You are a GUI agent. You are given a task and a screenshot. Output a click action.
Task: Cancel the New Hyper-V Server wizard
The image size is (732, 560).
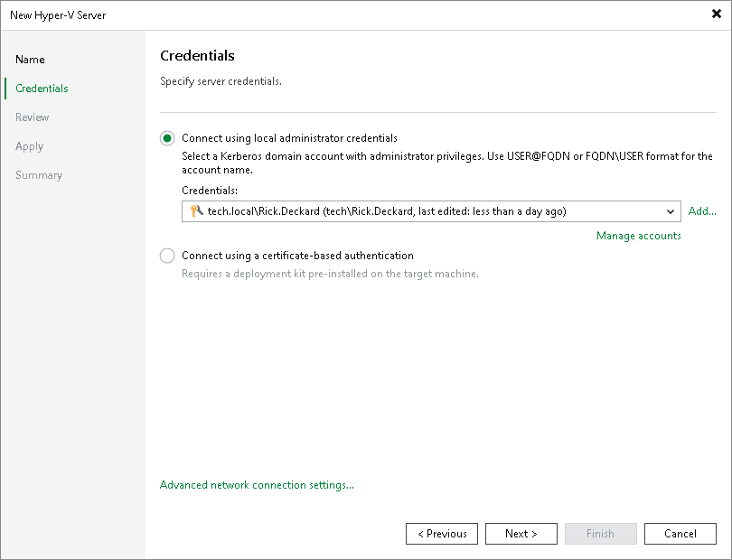[x=680, y=533]
